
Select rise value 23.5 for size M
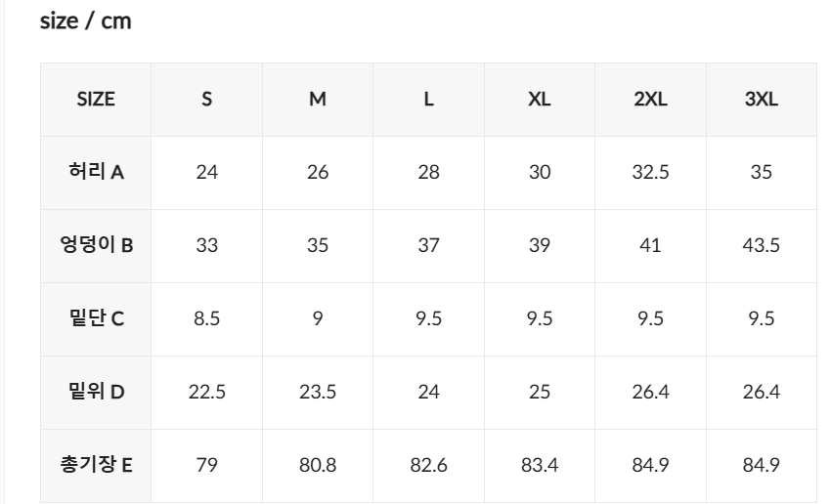click(x=318, y=392)
